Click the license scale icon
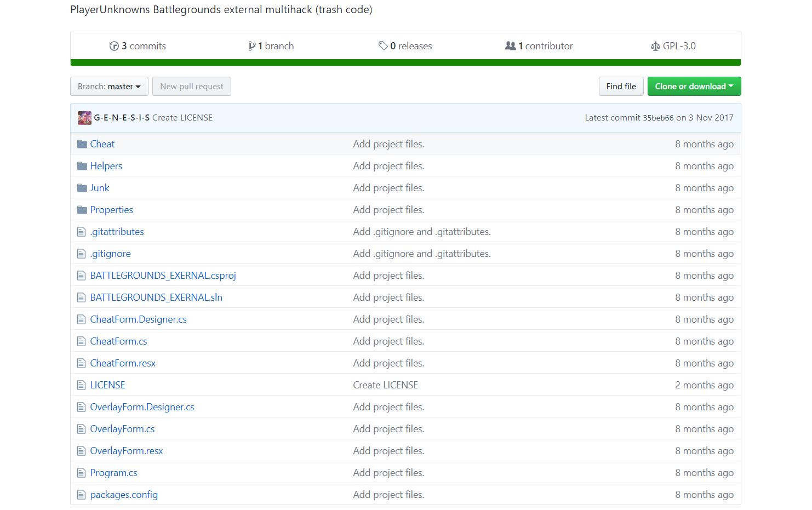 tap(655, 46)
